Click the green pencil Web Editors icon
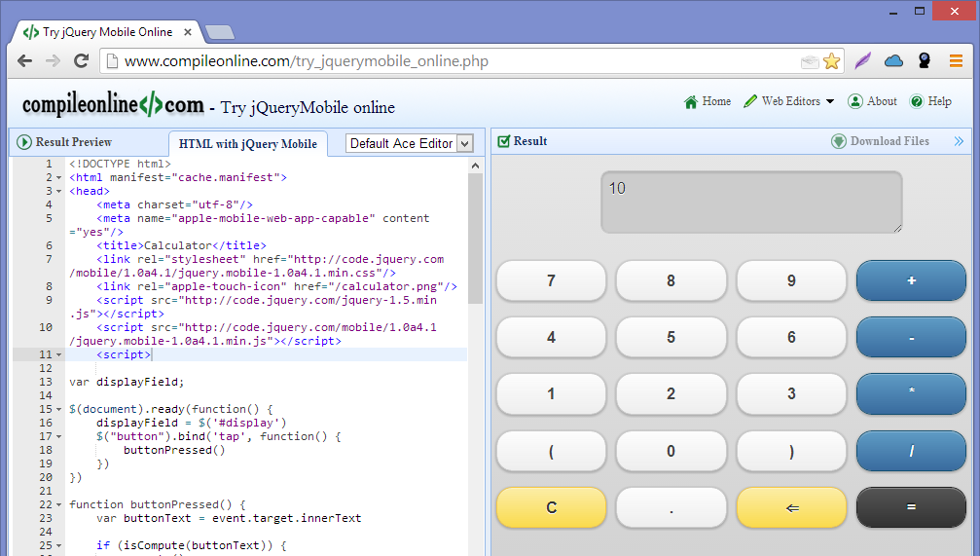 [x=750, y=101]
